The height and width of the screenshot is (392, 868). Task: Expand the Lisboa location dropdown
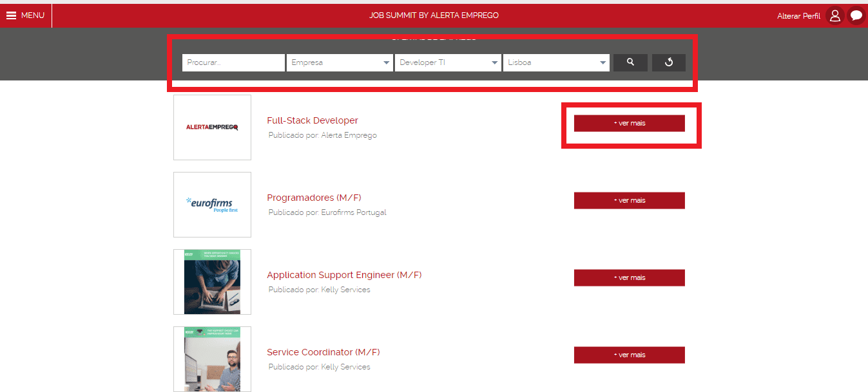click(556, 62)
